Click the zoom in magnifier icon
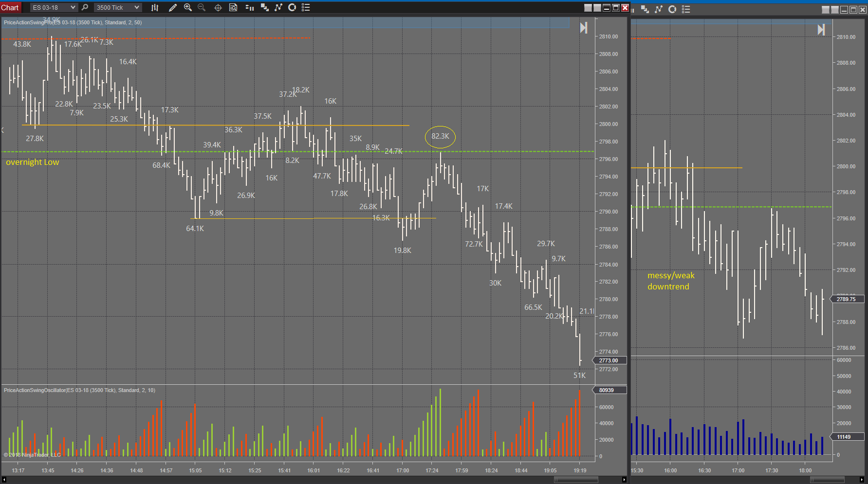The height and width of the screenshot is (484, 868). click(188, 7)
